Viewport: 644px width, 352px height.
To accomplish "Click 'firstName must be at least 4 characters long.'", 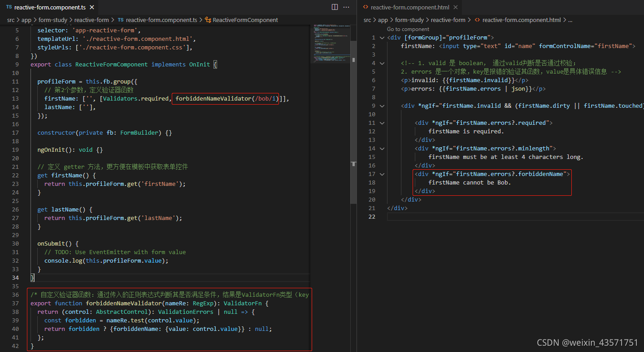I will click(x=506, y=157).
